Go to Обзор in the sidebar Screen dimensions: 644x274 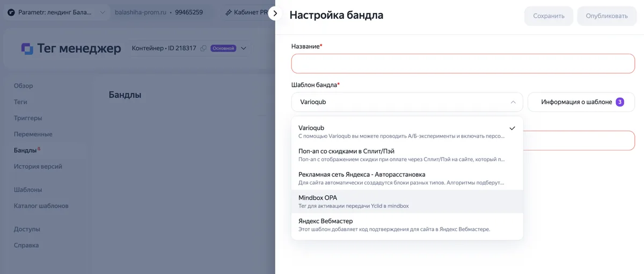pos(24,86)
